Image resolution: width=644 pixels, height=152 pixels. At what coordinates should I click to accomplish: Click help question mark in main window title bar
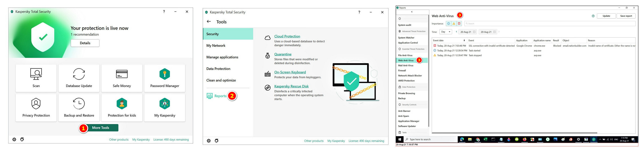(x=164, y=12)
